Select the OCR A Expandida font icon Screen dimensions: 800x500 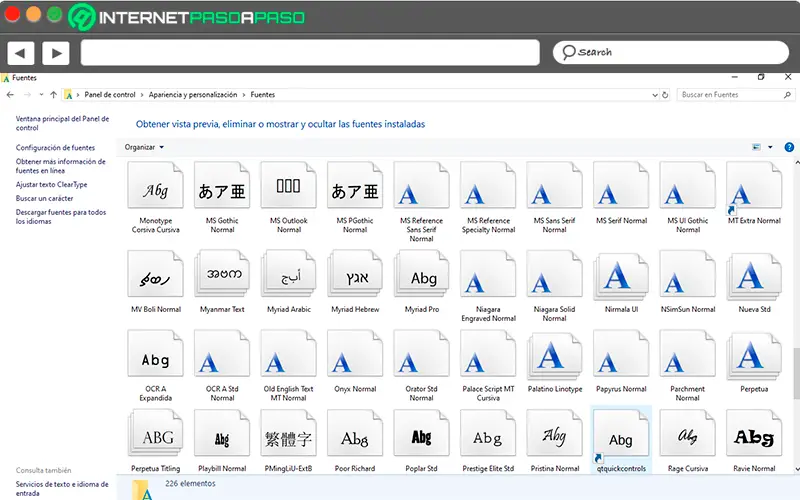point(156,354)
